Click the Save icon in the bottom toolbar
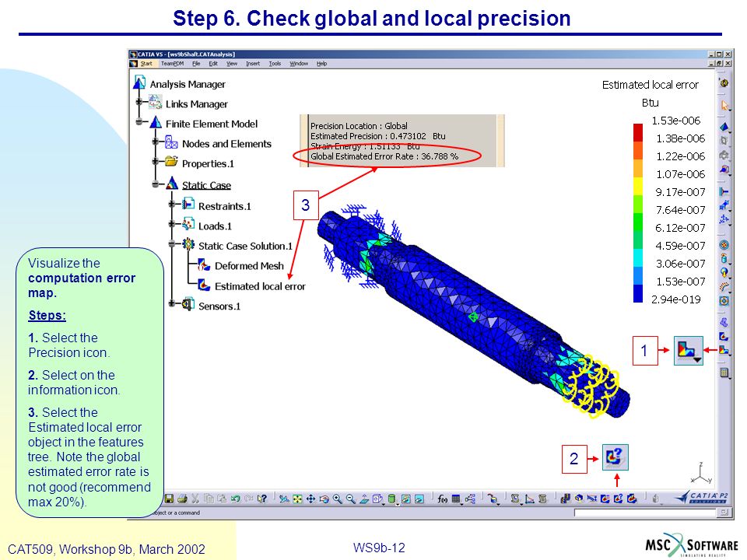 (169, 499)
